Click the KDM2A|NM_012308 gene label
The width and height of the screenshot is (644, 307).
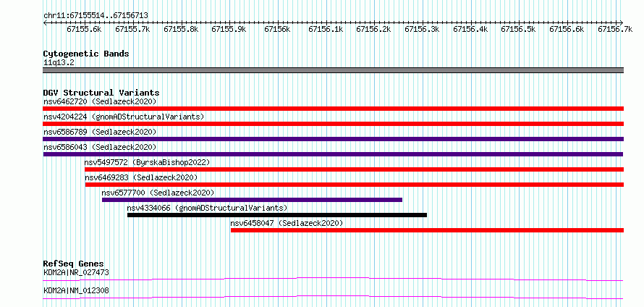[76, 290]
